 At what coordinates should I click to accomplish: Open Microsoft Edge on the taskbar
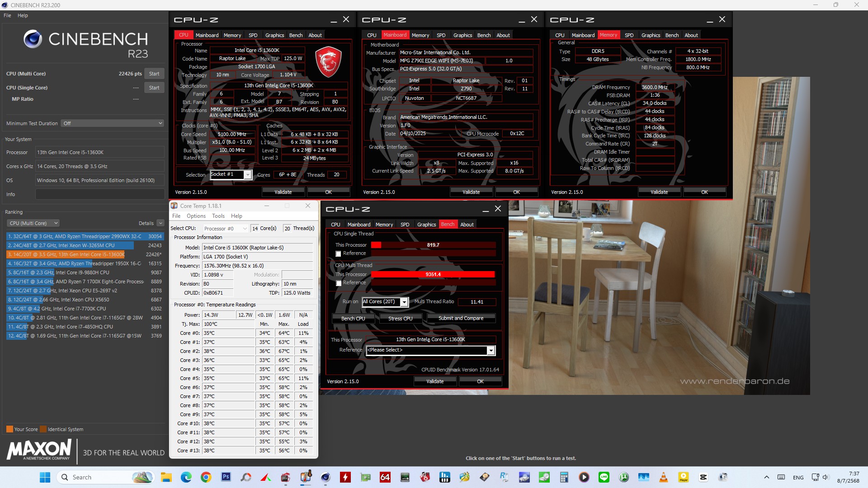click(186, 477)
